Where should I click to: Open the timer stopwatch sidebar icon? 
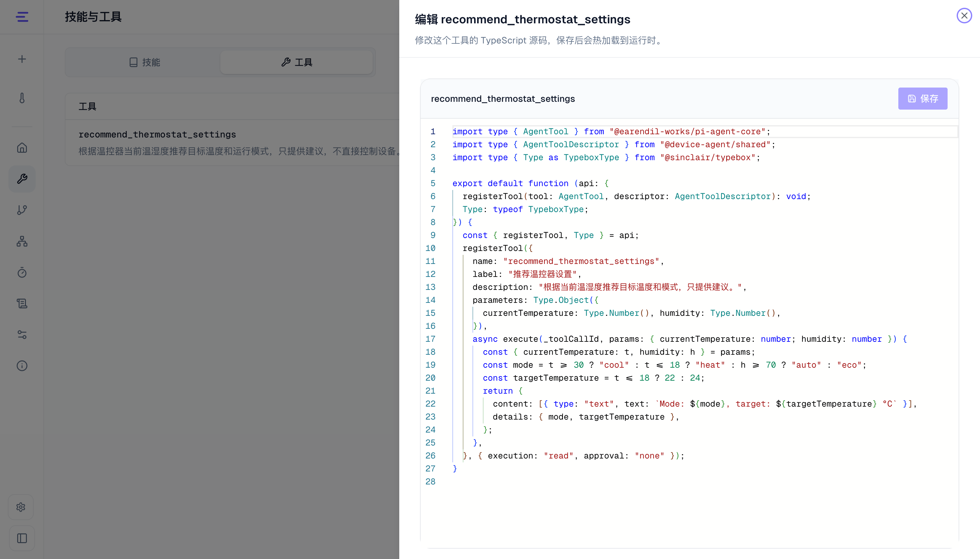click(x=22, y=273)
